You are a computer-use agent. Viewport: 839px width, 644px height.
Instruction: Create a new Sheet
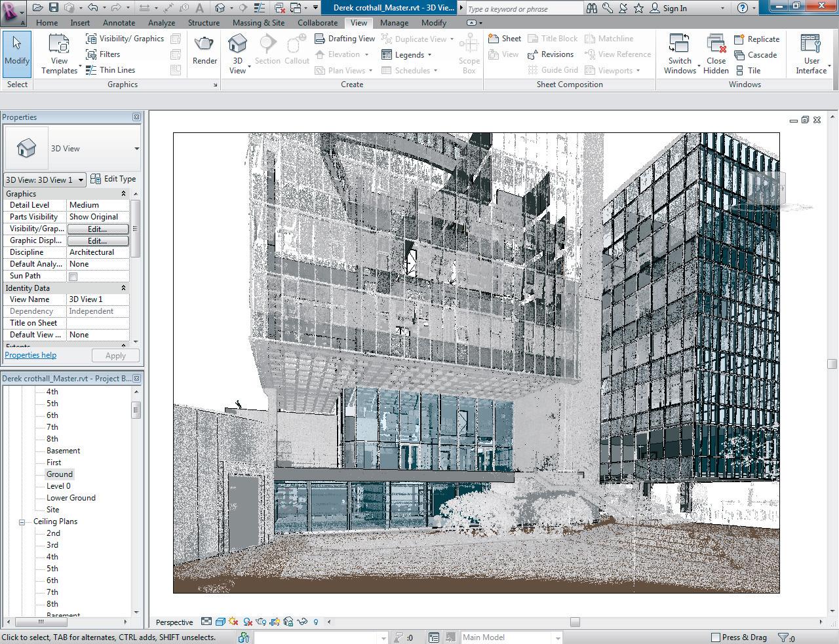point(505,39)
